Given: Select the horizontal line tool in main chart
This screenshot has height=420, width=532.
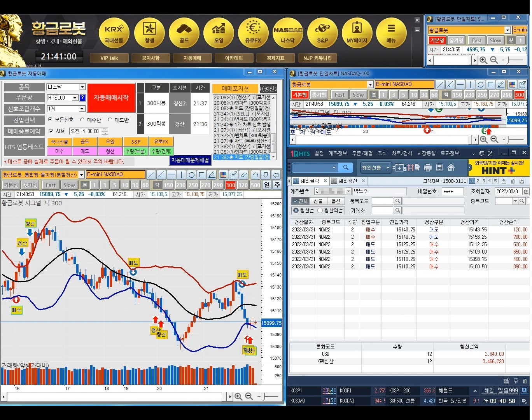Looking at the screenshot, I should point(171,175).
